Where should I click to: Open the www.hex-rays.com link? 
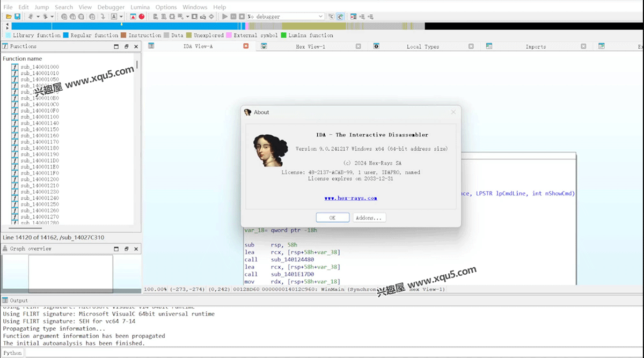[350, 198]
